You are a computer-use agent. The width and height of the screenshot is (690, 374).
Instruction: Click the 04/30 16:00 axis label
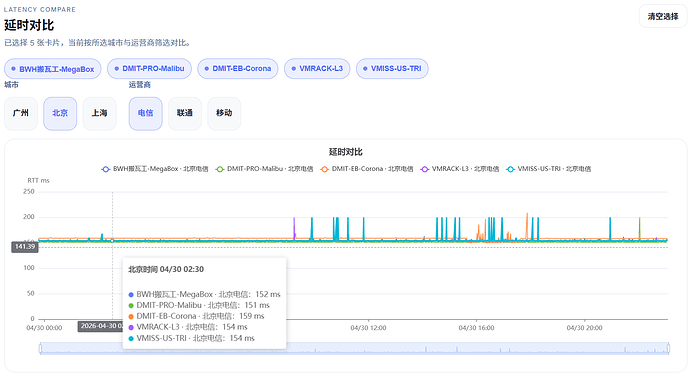[x=476, y=328]
